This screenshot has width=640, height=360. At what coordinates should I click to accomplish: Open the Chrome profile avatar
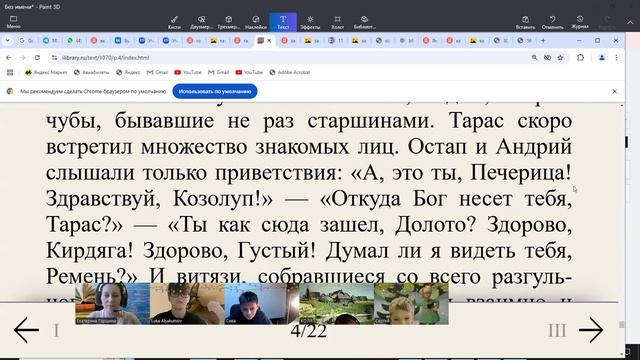click(602, 58)
